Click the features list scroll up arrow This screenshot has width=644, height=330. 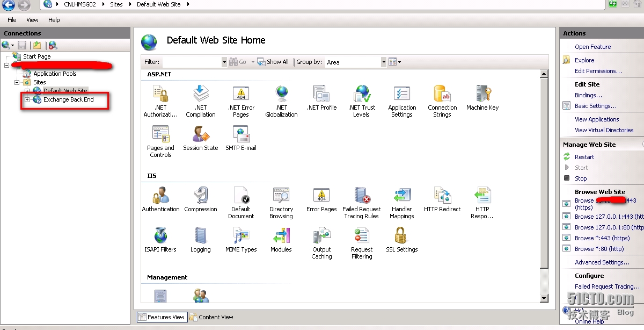pos(544,74)
